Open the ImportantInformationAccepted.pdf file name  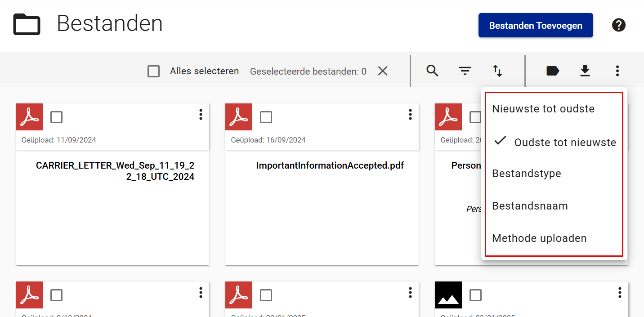point(330,165)
